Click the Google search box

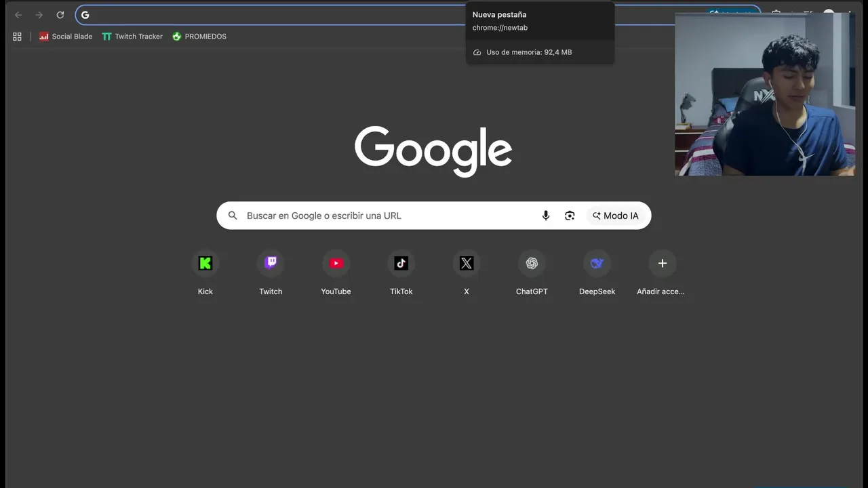click(434, 216)
